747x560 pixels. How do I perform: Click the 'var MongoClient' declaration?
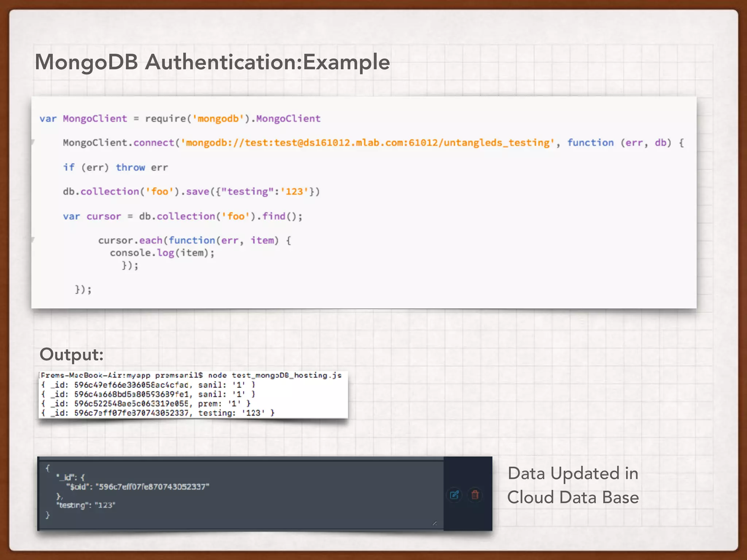click(x=83, y=119)
